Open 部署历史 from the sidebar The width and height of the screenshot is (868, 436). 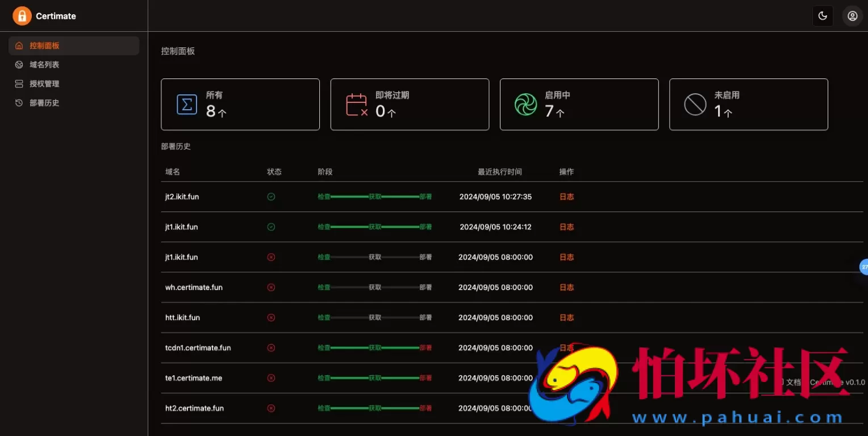pyautogui.click(x=44, y=103)
